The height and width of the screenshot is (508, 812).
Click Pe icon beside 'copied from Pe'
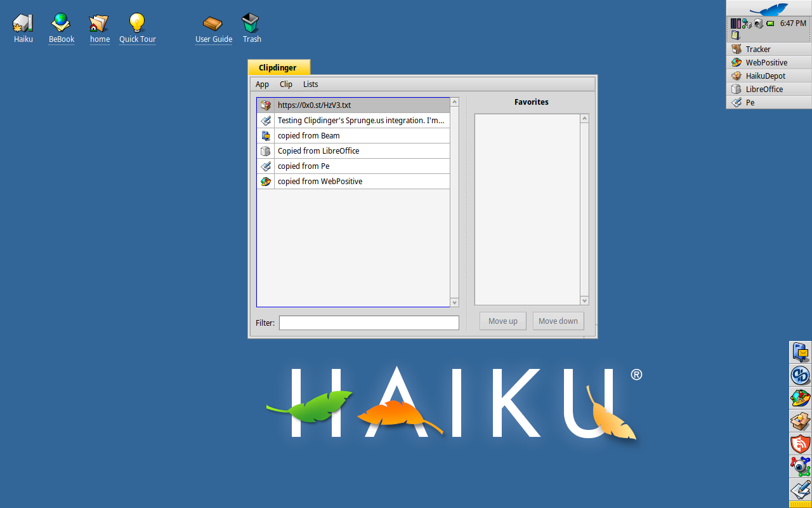(x=266, y=166)
